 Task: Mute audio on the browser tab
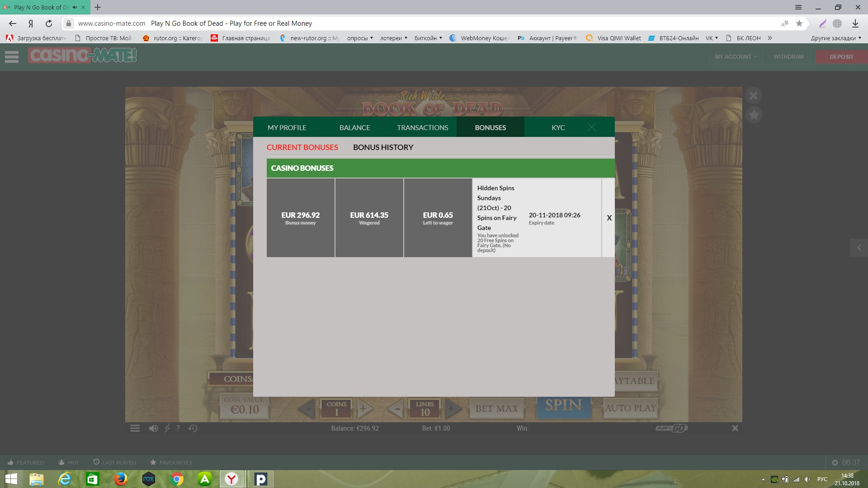click(x=75, y=7)
